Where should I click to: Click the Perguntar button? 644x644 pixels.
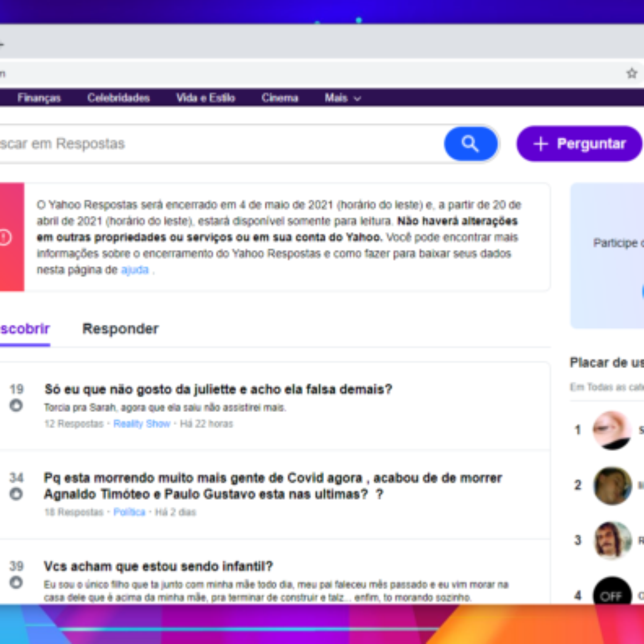[579, 144]
